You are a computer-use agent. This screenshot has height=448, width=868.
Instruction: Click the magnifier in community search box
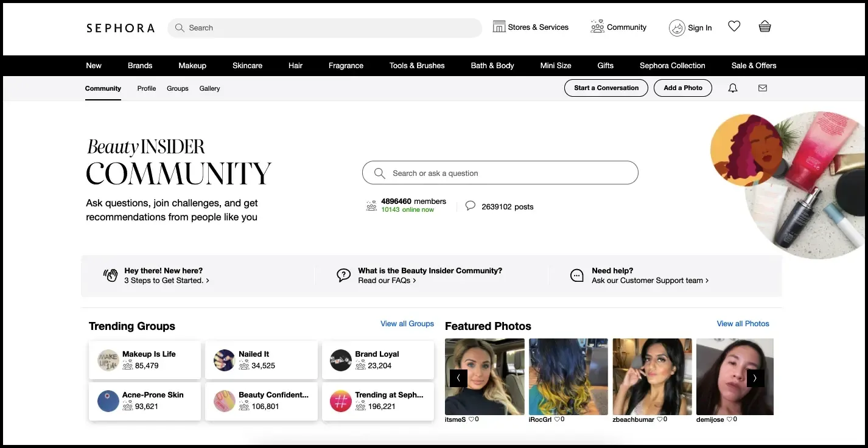pos(380,173)
